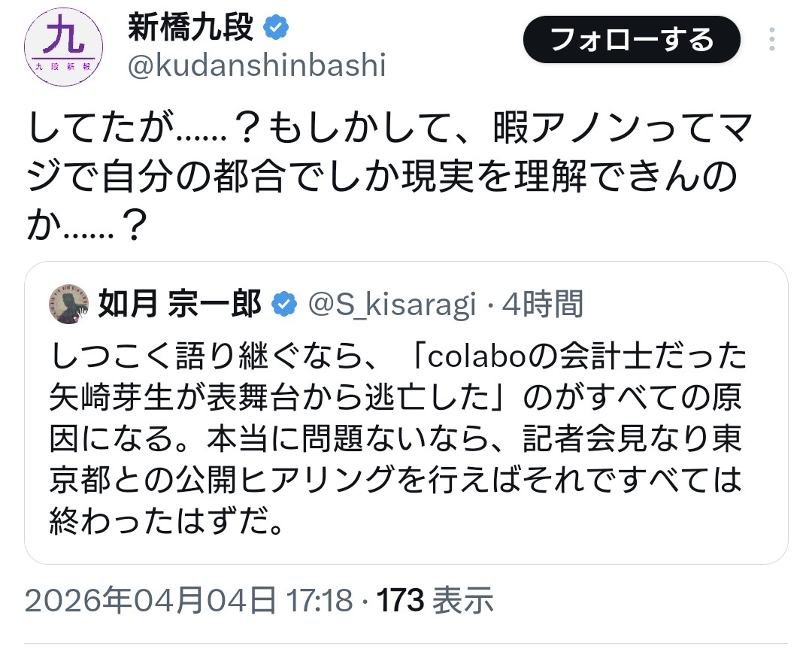This screenshot has height=649, width=812.
Task: Click the 2026年04月04日 17:18 post timestamp
Action: click(x=188, y=600)
